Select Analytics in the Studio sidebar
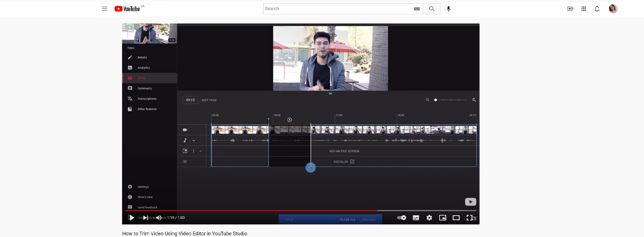Screen dimensions: 644x237 (x=144, y=68)
